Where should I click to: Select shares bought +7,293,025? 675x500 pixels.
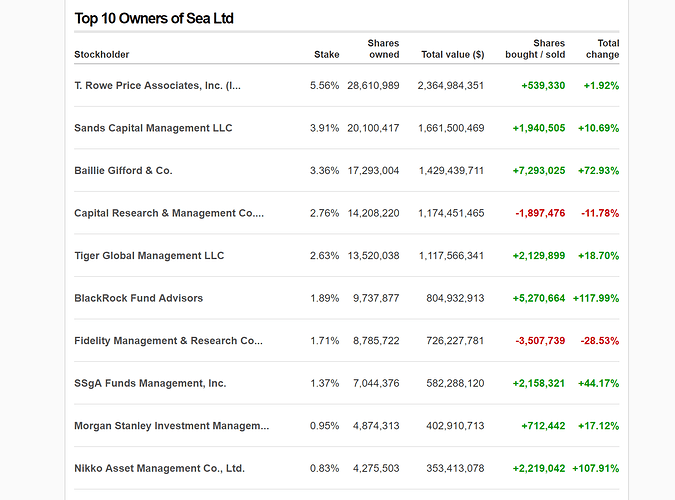tap(539, 171)
